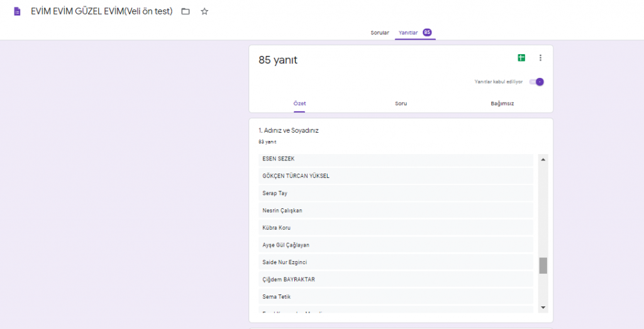Open responses in Google Sheets icon
This screenshot has height=329, width=644.
click(x=521, y=58)
